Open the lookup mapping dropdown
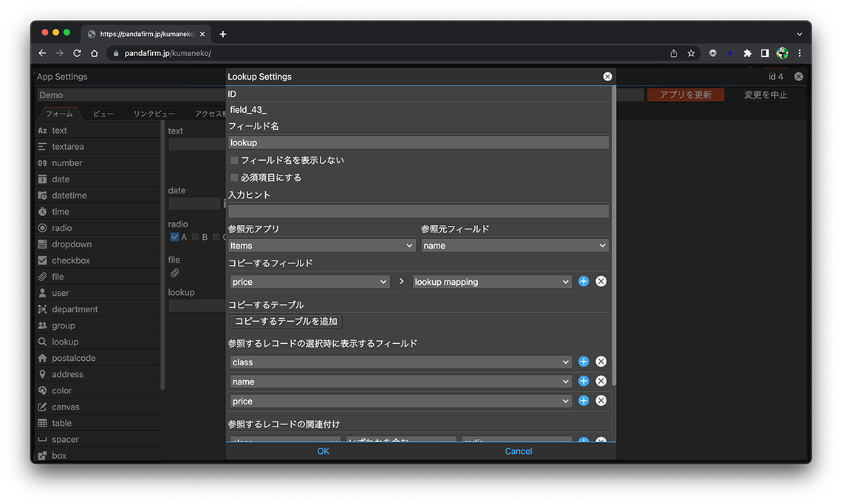 pos(492,282)
